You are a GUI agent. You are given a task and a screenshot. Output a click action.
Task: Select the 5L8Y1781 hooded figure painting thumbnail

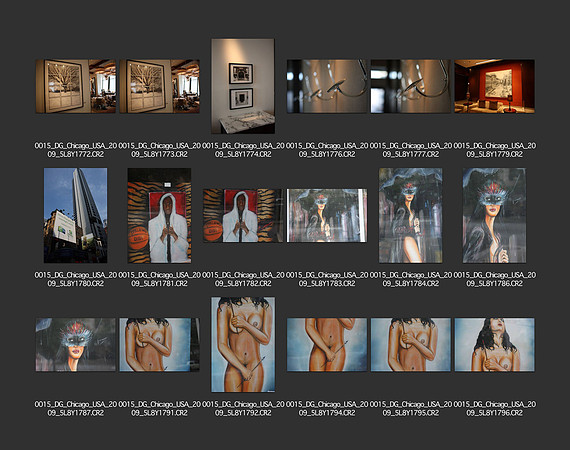[x=160, y=215]
